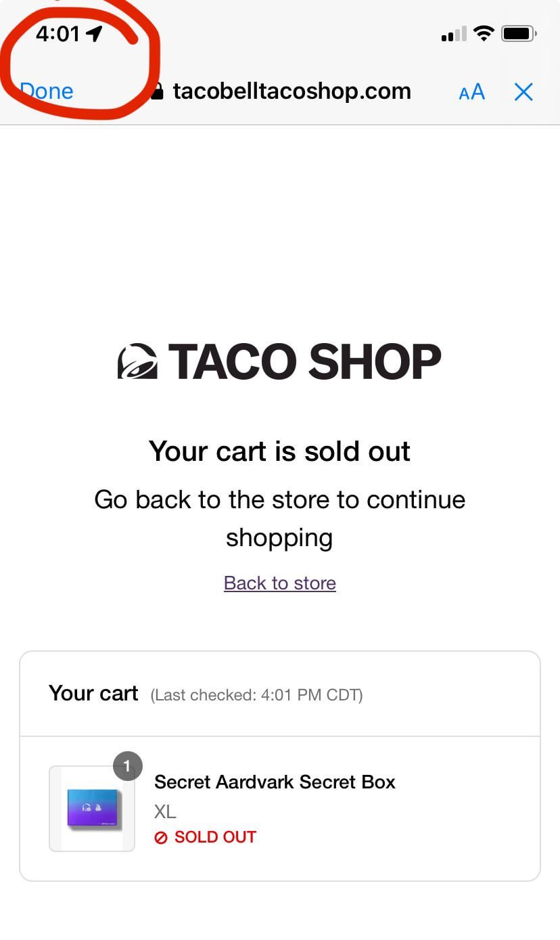The height and width of the screenshot is (940, 560).
Task: Tap the padlock icon beside the URL
Action: click(x=157, y=91)
